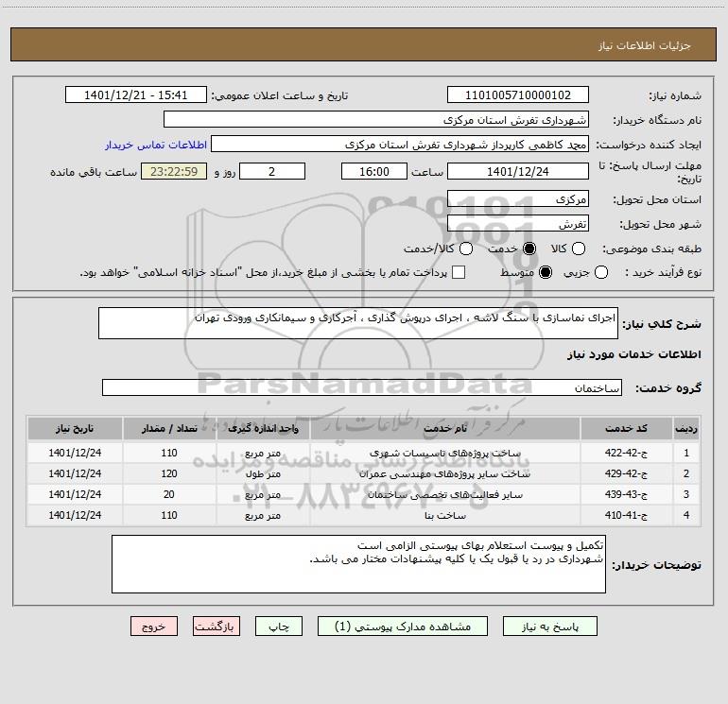This screenshot has width=728, height=704.
Task: Click the کد خدمت column header
Action: point(626,429)
